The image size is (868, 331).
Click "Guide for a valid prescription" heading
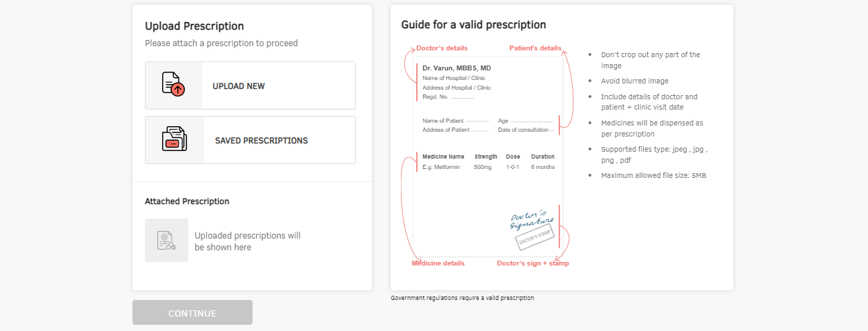click(x=473, y=25)
